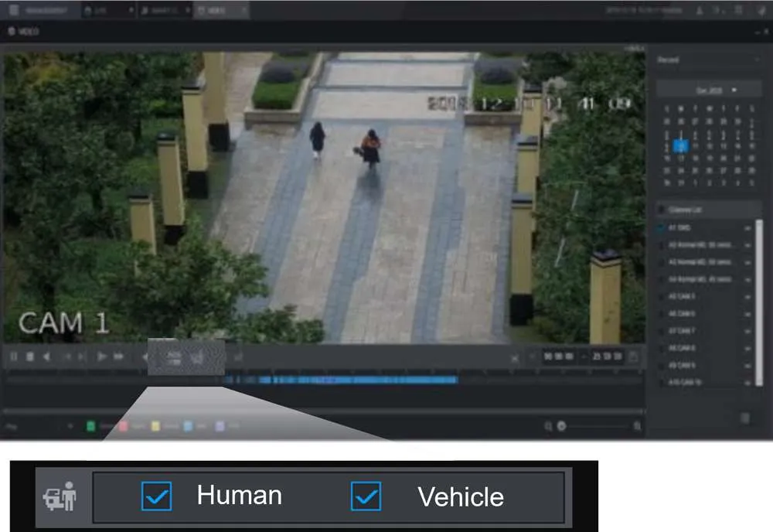Switch to the LIVE tab
Screen dimensions: 773x532
[108, 10]
